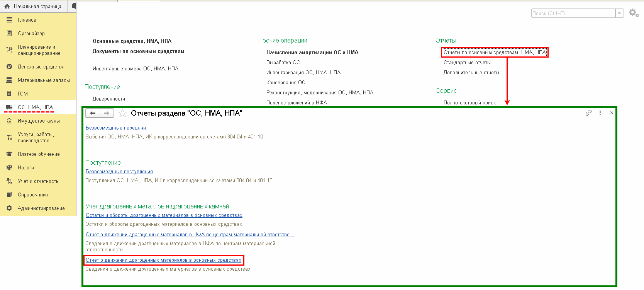Open the three-dot more menu of report panel
Screen dimensions: 644x290
[x=600, y=113]
